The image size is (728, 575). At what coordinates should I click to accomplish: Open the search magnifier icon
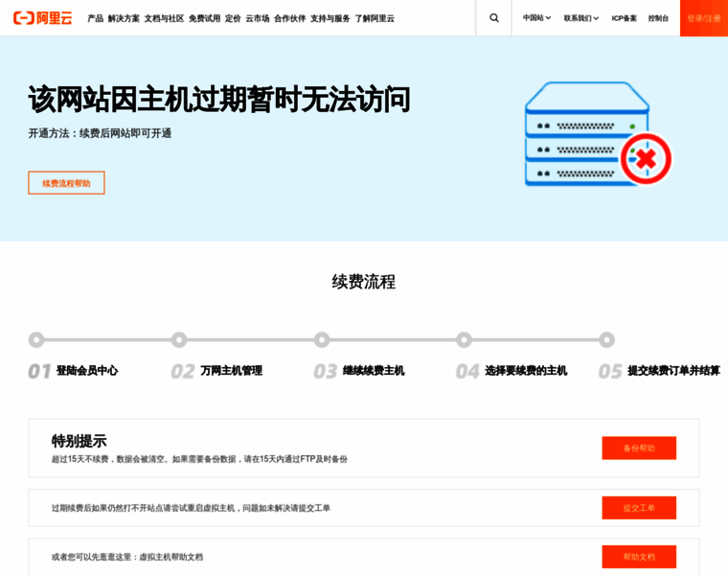[x=494, y=18]
